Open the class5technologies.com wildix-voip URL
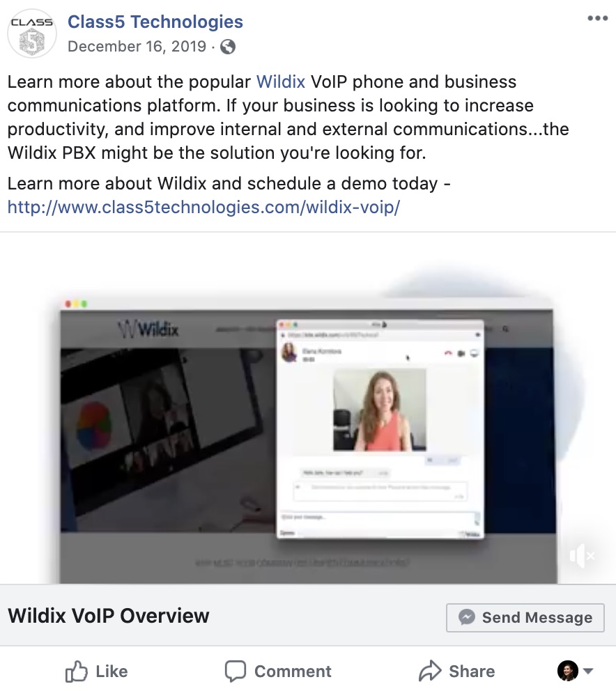This screenshot has width=616, height=691. click(203, 207)
